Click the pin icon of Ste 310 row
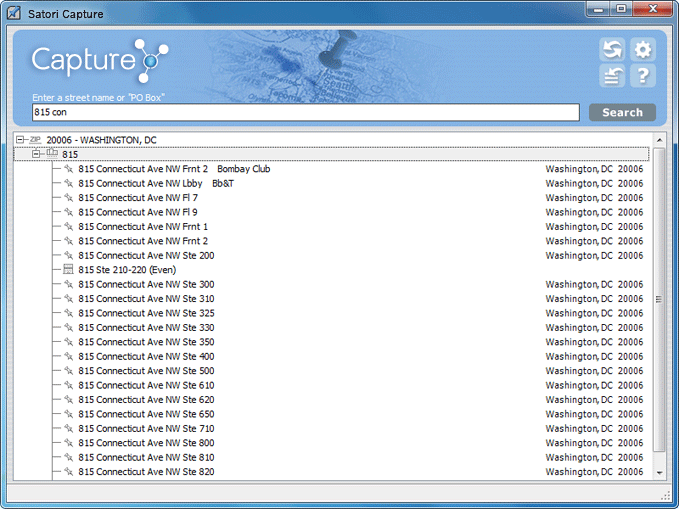679x509 pixels. click(x=68, y=298)
